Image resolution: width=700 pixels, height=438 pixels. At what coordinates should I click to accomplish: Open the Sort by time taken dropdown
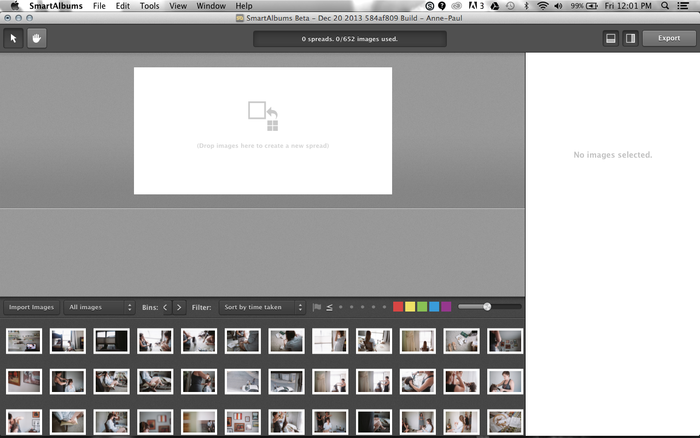point(262,307)
